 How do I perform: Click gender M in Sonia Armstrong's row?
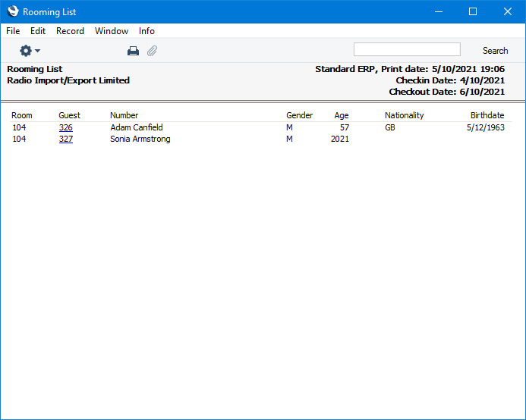click(x=289, y=139)
